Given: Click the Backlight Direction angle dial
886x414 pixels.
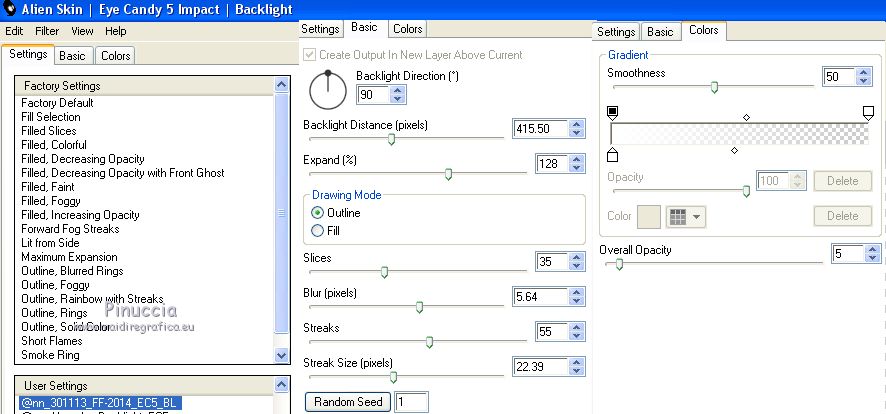Looking at the screenshot, I should (327, 92).
